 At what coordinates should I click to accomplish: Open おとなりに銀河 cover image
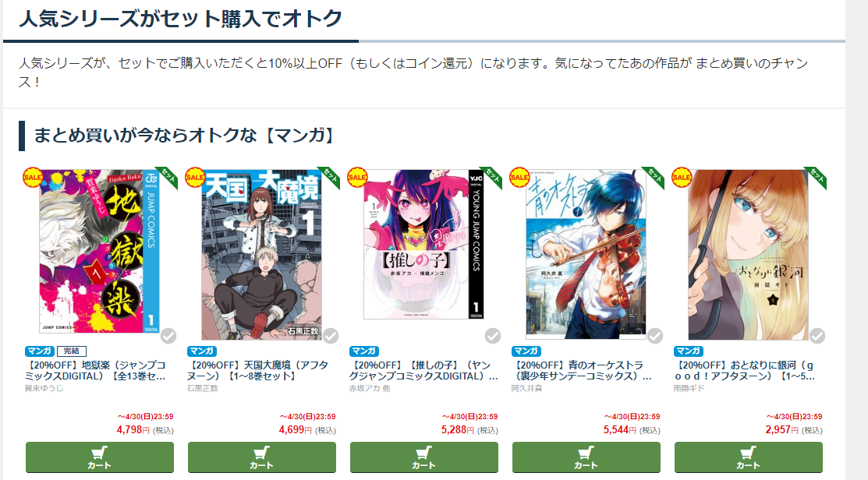click(749, 255)
